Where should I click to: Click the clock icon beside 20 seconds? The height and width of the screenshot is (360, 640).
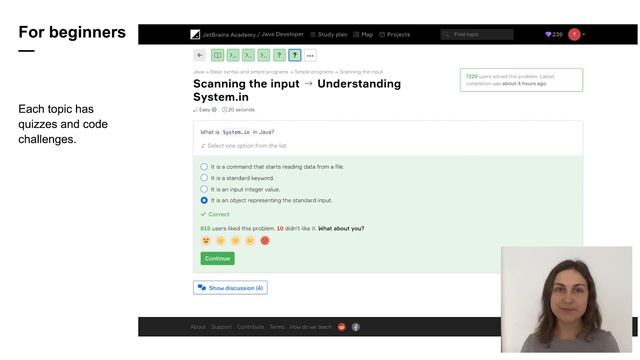click(224, 109)
